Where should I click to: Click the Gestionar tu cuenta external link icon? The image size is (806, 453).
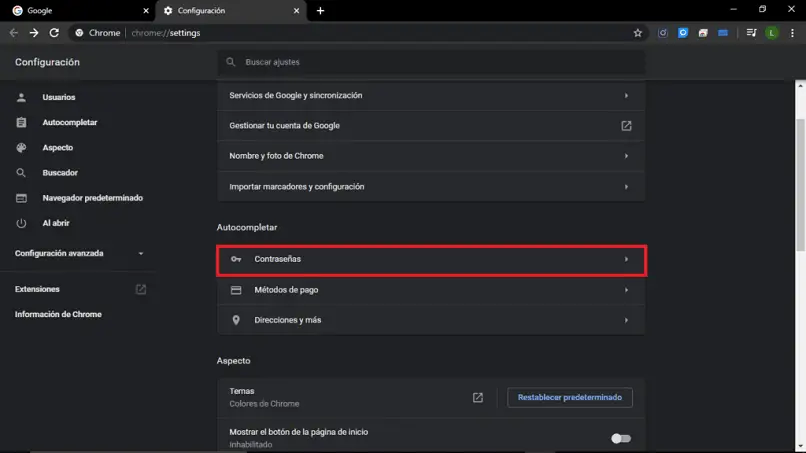(x=626, y=126)
